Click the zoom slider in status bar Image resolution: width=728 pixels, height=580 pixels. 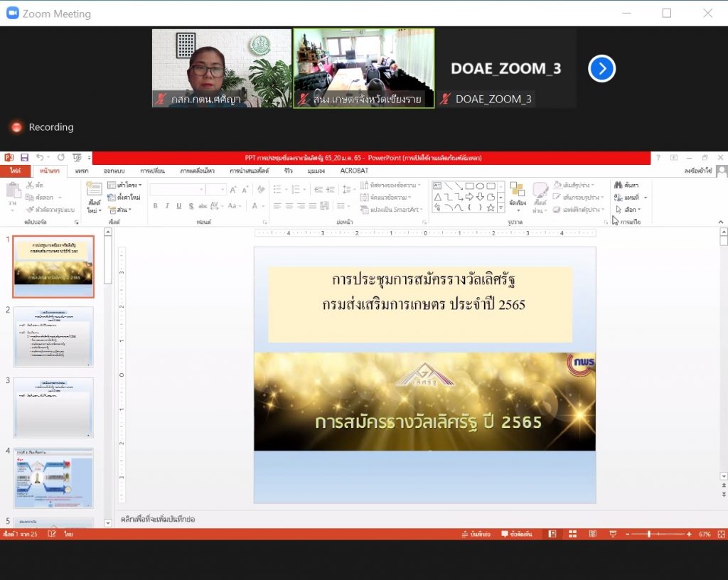coord(648,534)
